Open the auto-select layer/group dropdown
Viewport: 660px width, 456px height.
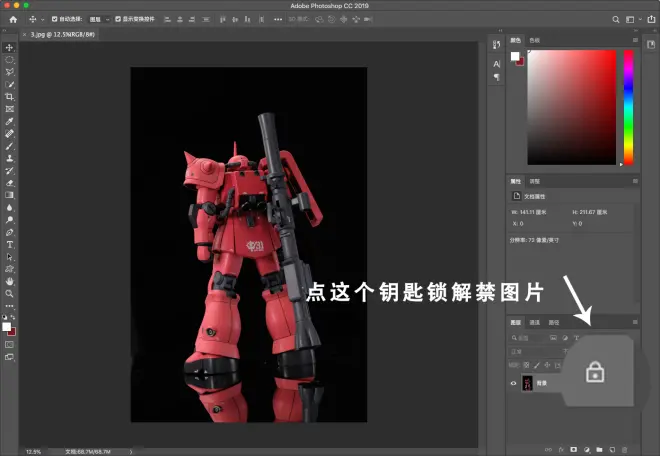99,19
